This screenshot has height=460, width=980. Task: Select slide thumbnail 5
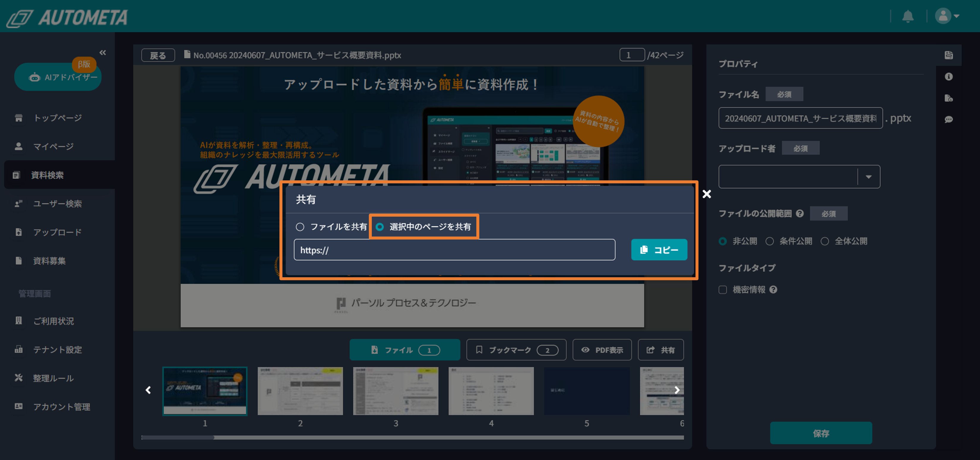(587, 391)
